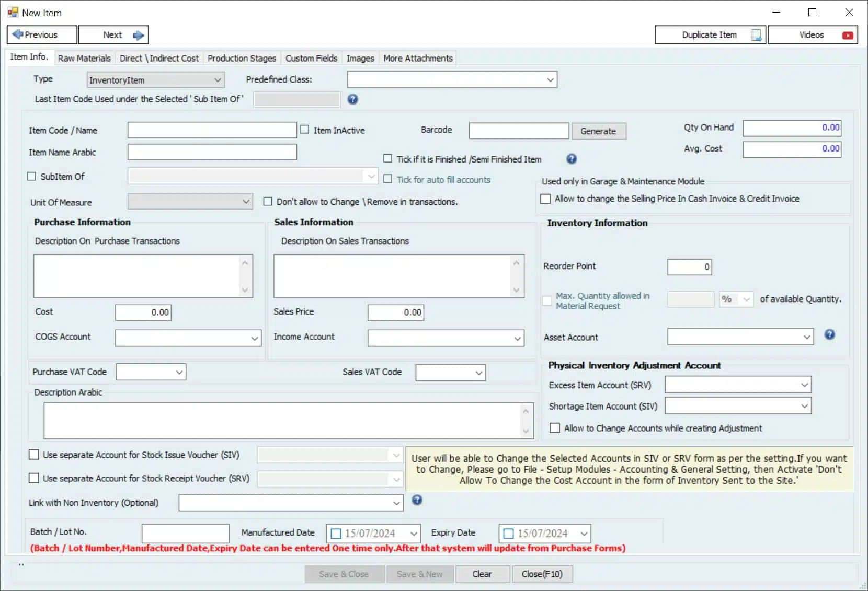Click help icon next to Finished Item checkbox

tap(572, 159)
